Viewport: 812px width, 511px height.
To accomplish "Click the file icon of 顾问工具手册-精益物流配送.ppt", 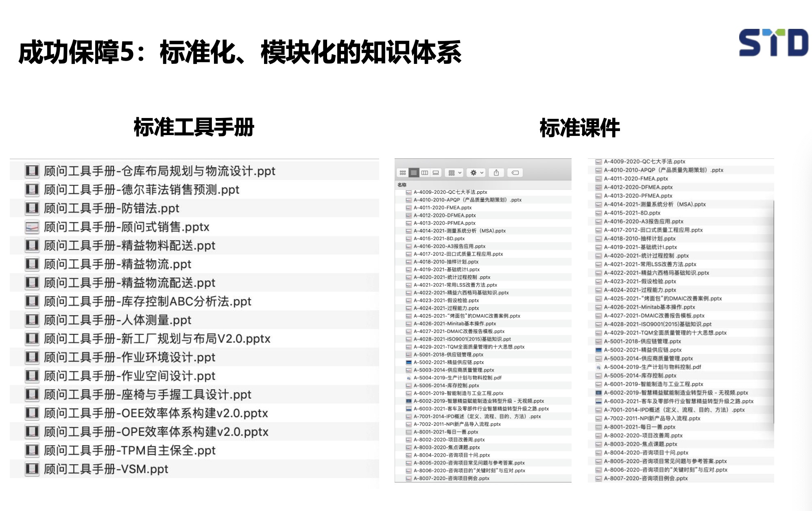I will tap(32, 283).
